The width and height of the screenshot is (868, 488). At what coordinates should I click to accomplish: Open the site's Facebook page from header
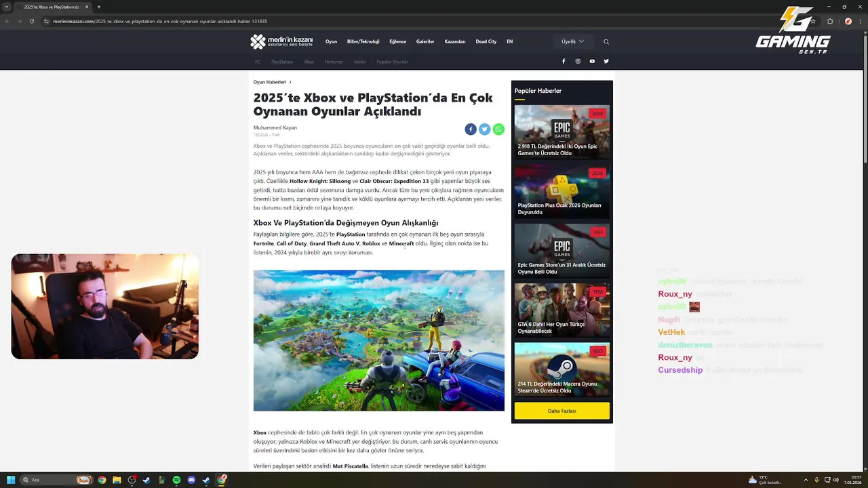coord(564,61)
